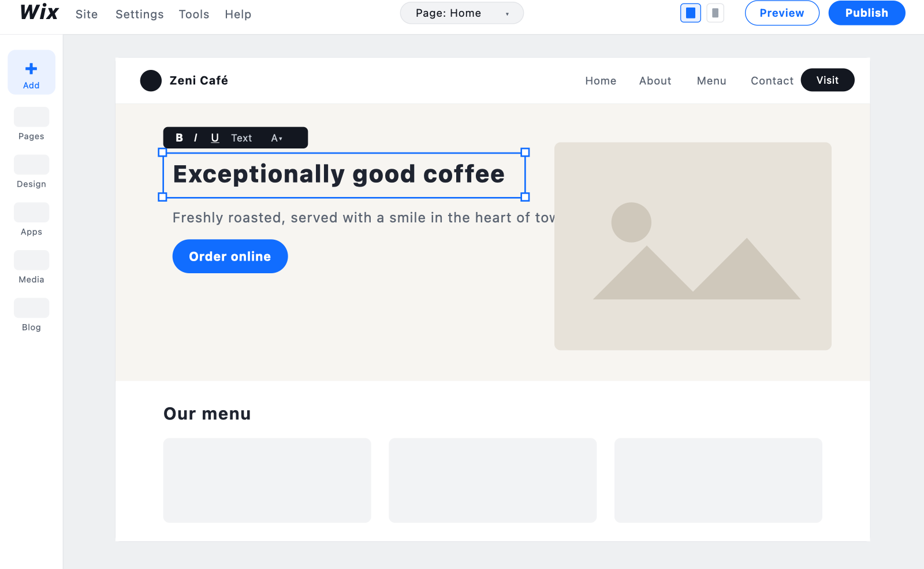This screenshot has width=924, height=569.
Task: Click the Order online button
Action: coord(230,256)
